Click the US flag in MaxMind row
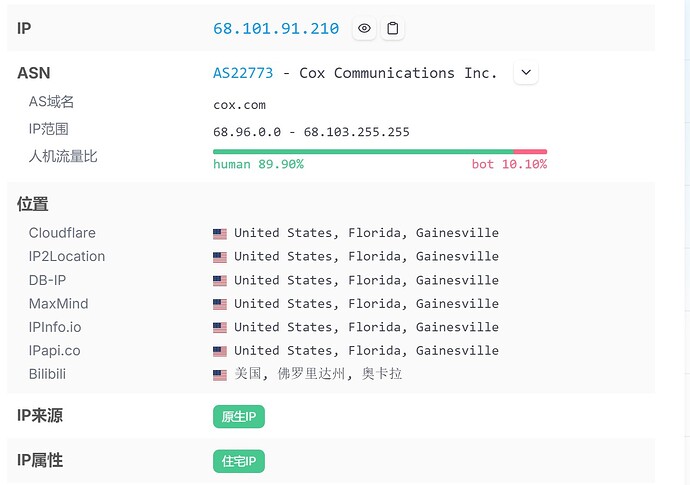Viewport: 690px width, 485px height. [220, 304]
